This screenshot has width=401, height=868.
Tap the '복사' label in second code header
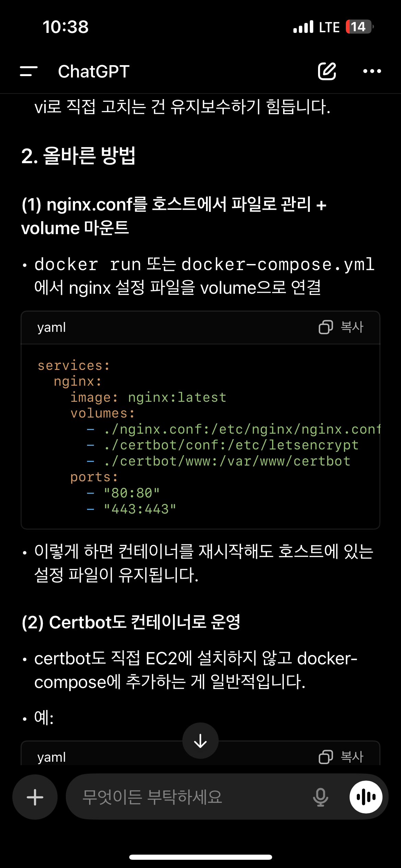click(352, 757)
